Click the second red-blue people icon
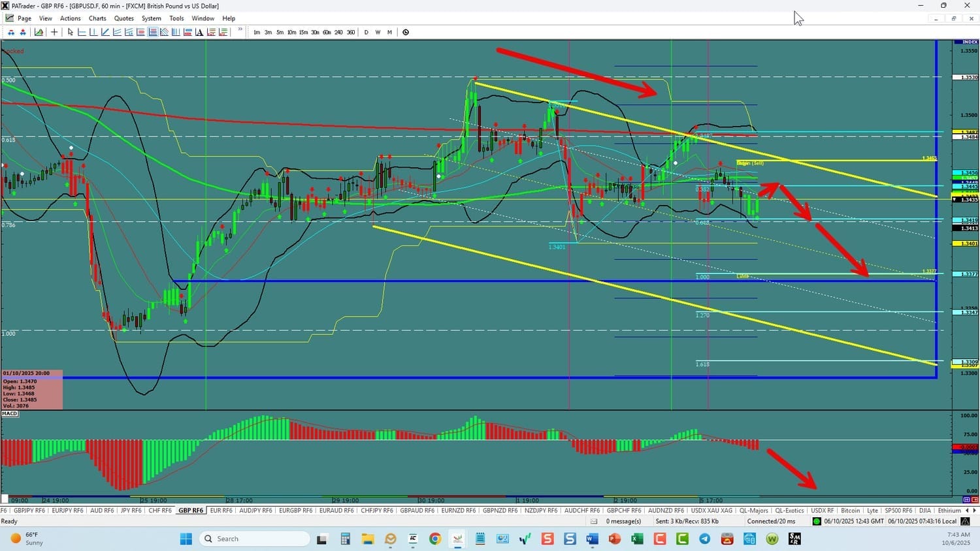Screen dimensions: 980x551 [x=23, y=32]
